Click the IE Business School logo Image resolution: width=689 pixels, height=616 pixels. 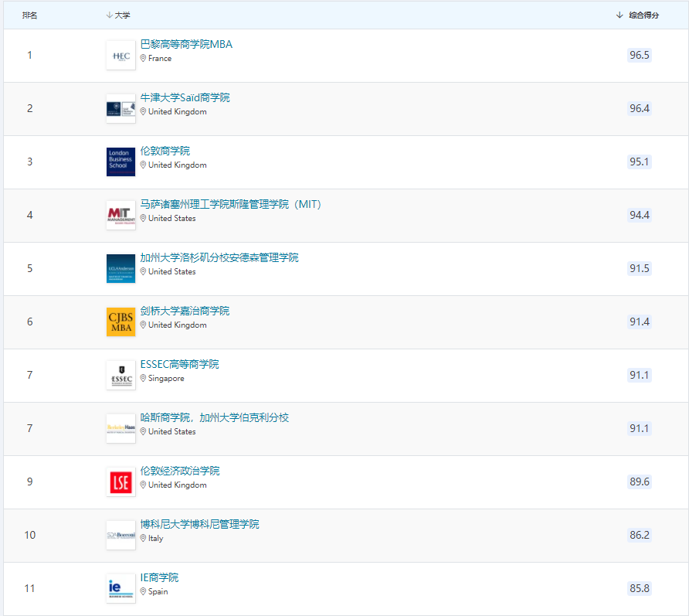(120, 588)
